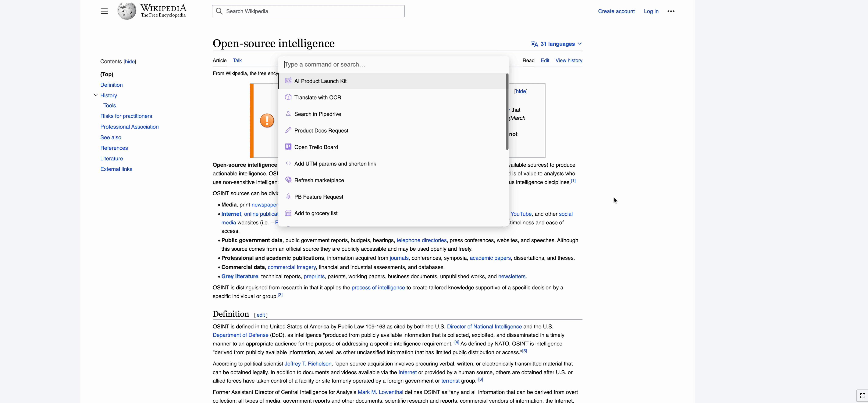
Task: Select the Translate with OCR command
Action: (392, 98)
